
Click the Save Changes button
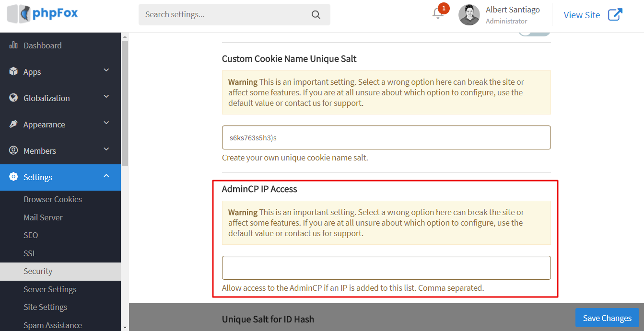coord(607,318)
